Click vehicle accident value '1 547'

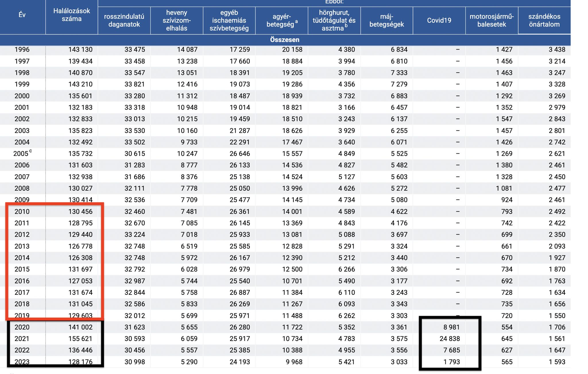504,119
